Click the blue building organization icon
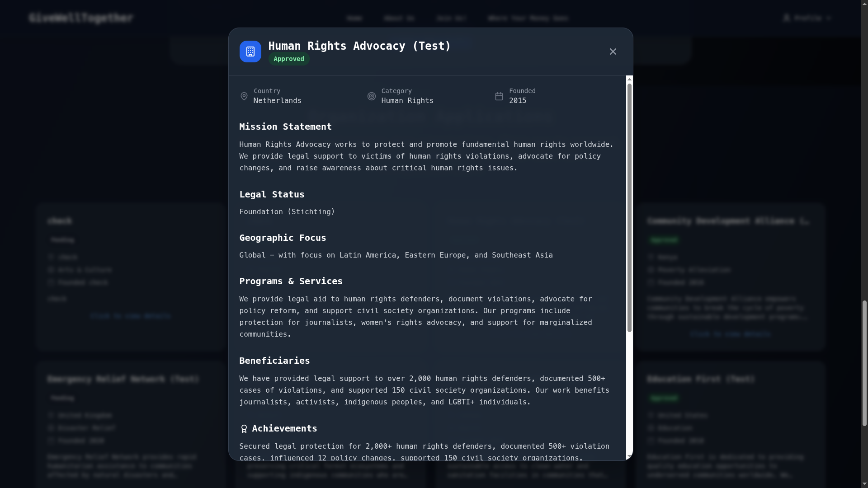This screenshot has width=868, height=488. [250, 52]
